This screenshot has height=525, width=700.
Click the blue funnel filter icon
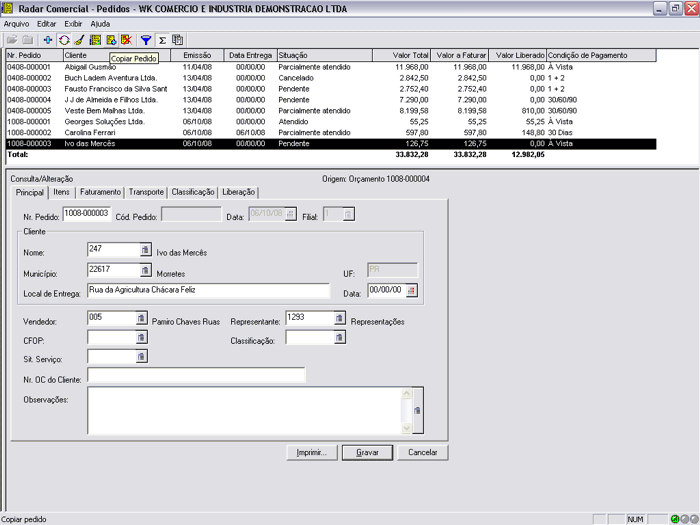(x=146, y=40)
